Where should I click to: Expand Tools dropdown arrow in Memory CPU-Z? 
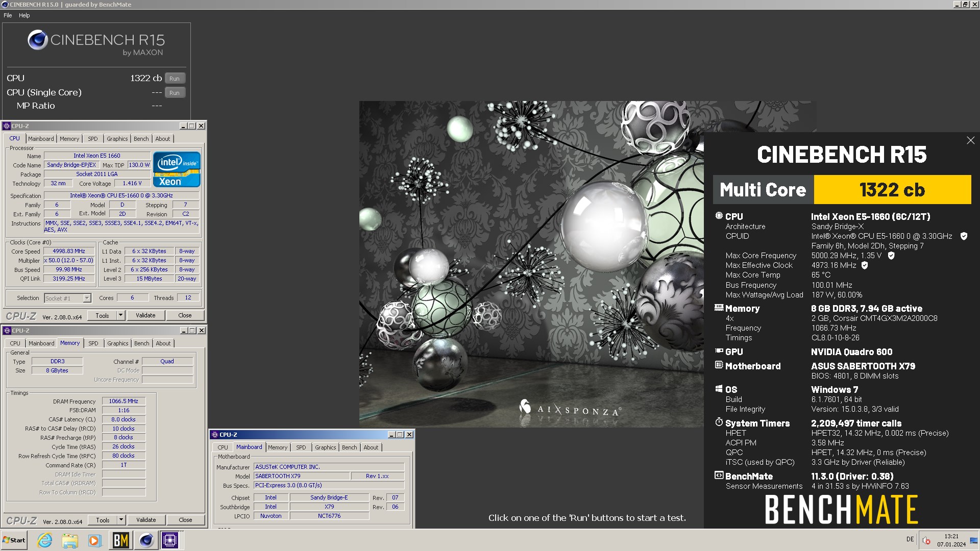[121, 520]
